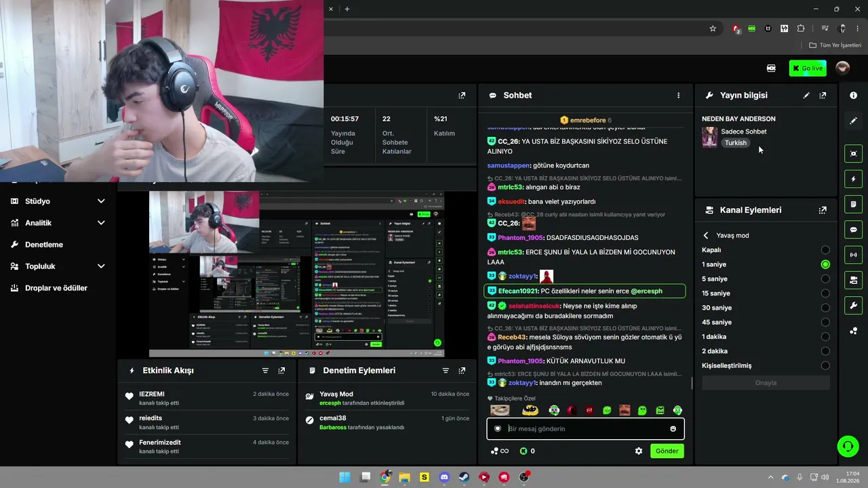The width and height of the screenshot is (868, 488).
Task: Click the Gönder send button
Action: [667, 451]
